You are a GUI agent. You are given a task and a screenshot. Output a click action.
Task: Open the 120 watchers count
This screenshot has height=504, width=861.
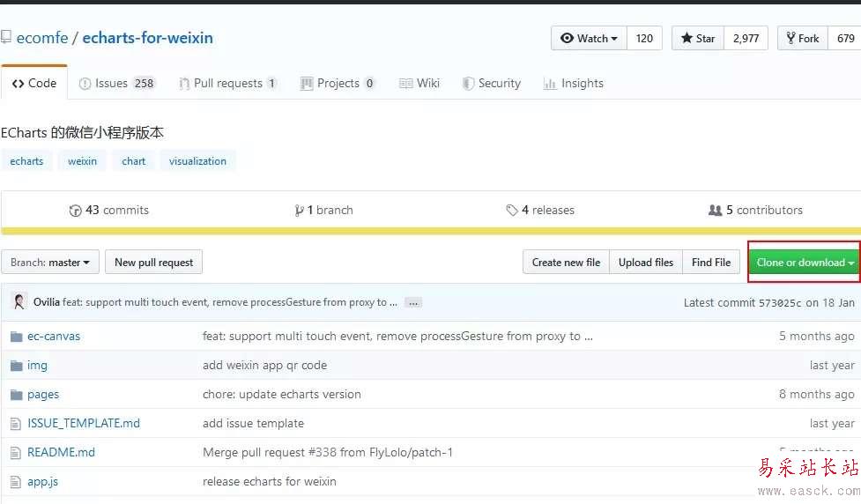coord(645,39)
